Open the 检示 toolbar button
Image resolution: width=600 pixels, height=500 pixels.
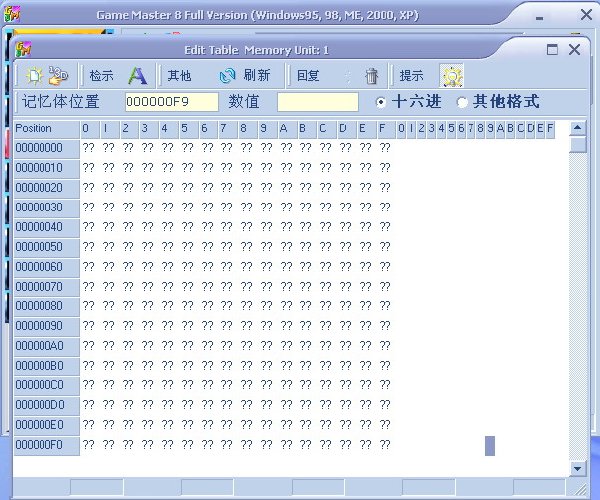pyautogui.click(x=101, y=76)
